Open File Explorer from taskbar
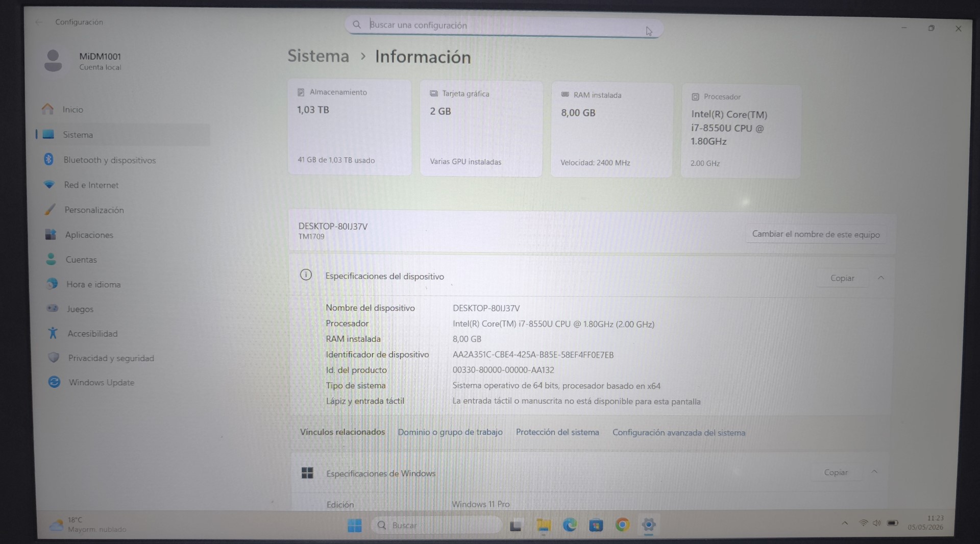980x544 pixels. click(x=543, y=525)
